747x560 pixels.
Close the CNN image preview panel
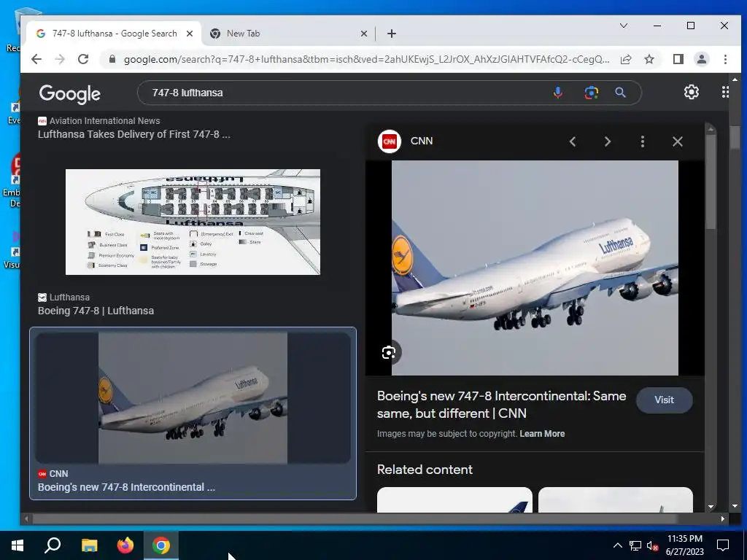tap(678, 141)
